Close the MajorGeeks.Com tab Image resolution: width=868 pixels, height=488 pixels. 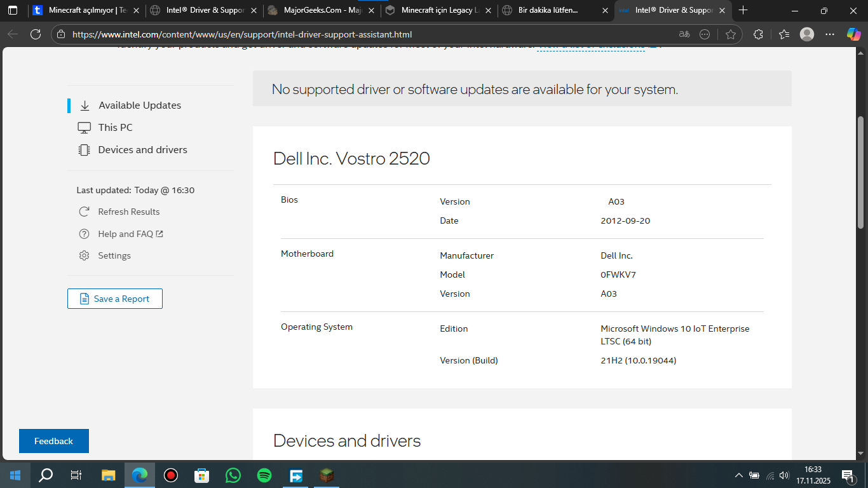(372, 10)
